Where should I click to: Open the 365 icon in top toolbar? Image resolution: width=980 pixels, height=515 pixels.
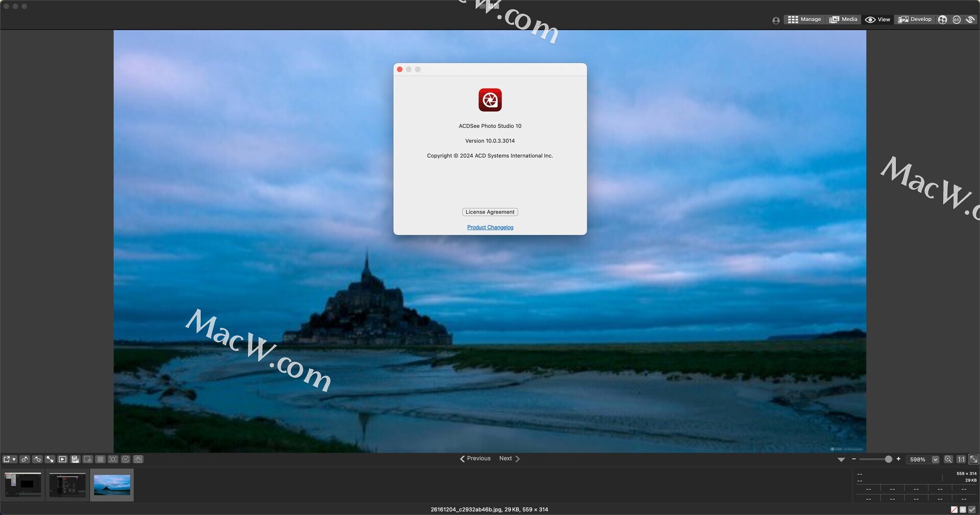[956, 19]
